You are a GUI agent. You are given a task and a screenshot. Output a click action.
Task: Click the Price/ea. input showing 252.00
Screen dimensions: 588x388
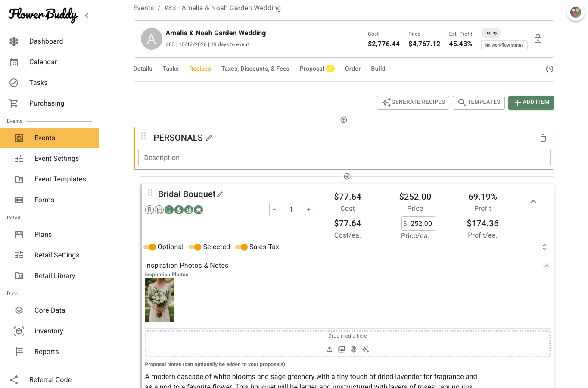point(418,224)
